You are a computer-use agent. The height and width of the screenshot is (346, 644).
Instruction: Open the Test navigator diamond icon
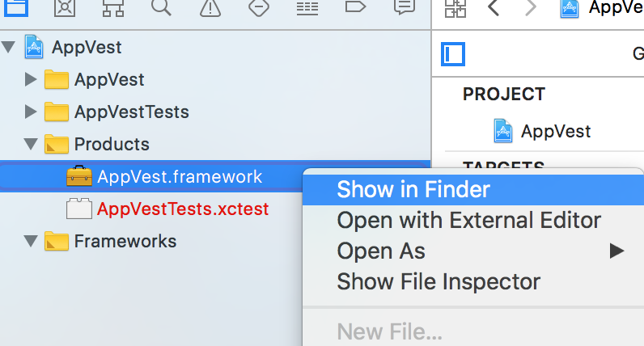[x=259, y=7]
